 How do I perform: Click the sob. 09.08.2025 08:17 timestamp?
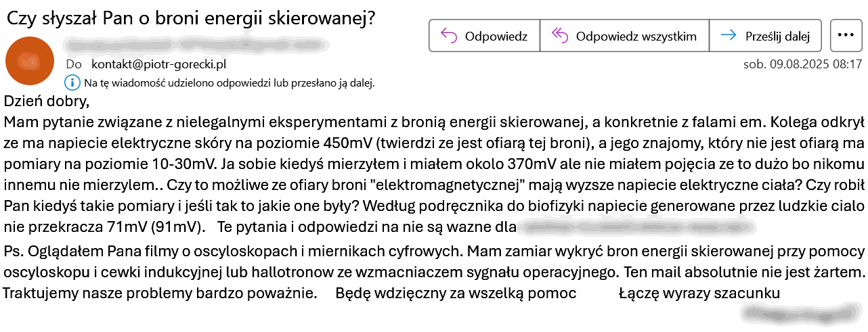coord(802,64)
